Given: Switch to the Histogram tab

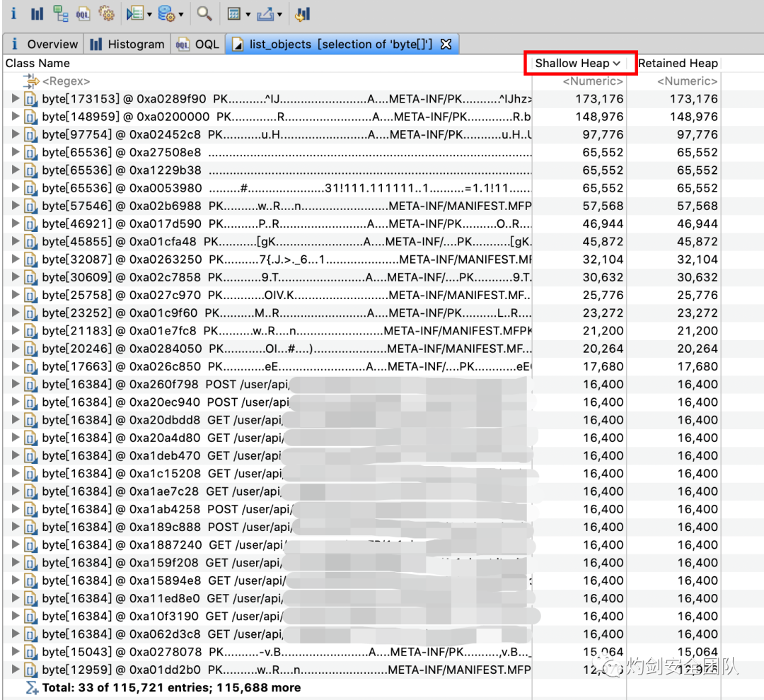Looking at the screenshot, I should pyautogui.click(x=127, y=45).
